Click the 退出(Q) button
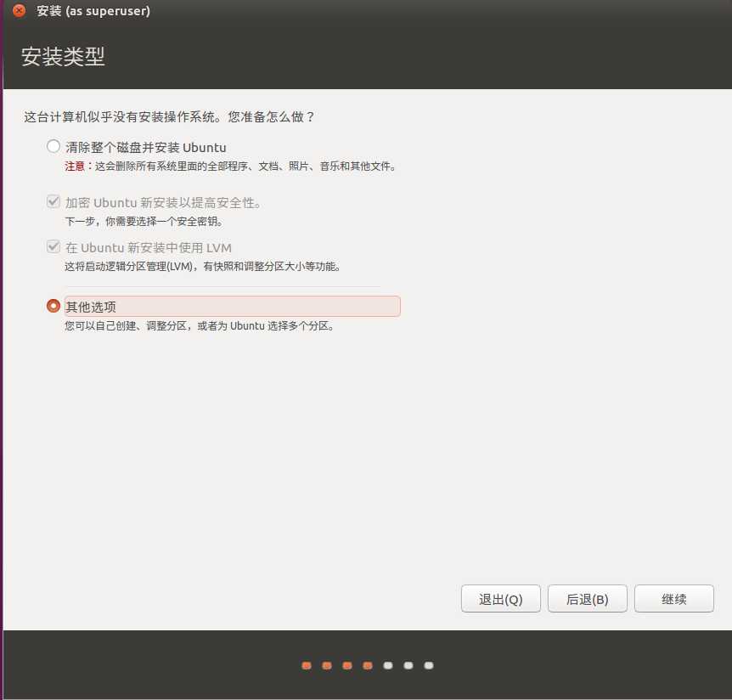This screenshot has width=732, height=700. coord(500,599)
